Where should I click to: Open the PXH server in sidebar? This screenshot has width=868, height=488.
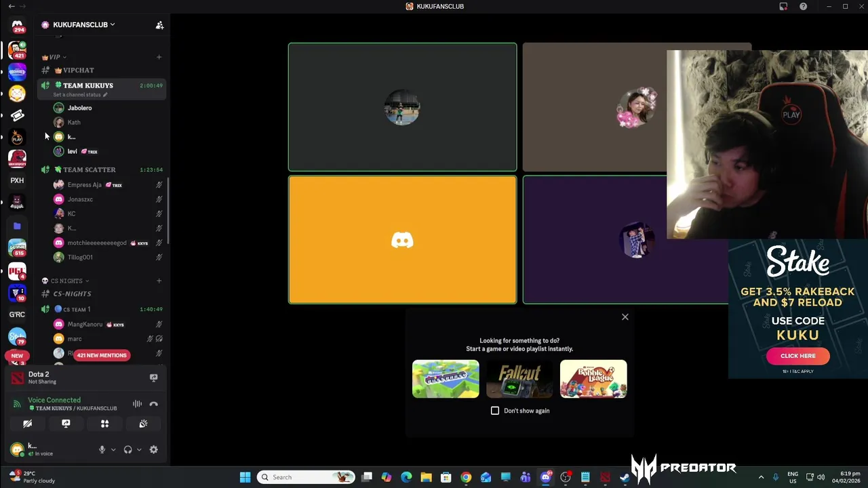point(17,180)
